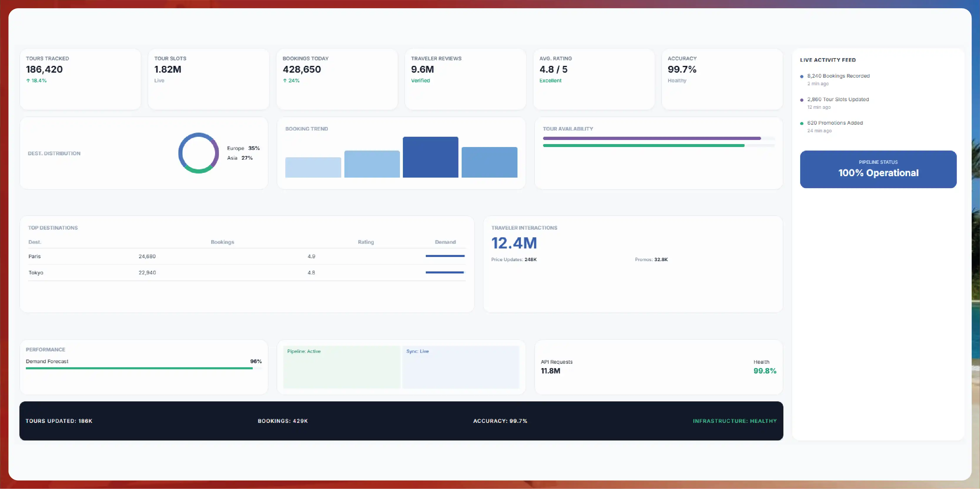Sort by the Bookings column header

click(x=222, y=242)
